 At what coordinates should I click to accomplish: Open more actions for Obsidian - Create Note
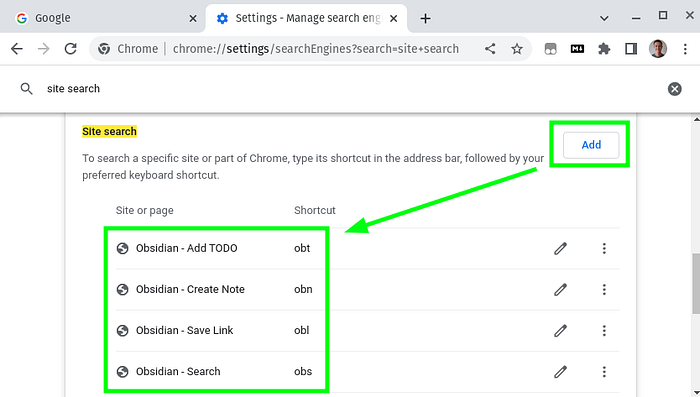tap(604, 289)
